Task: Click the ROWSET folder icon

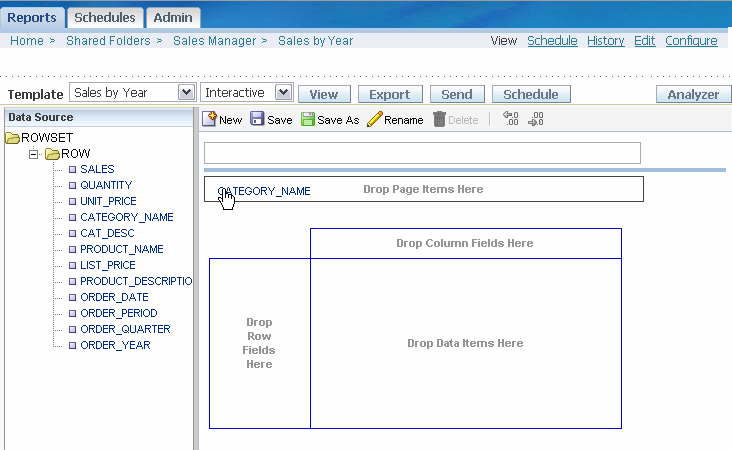Action: point(12,138)
